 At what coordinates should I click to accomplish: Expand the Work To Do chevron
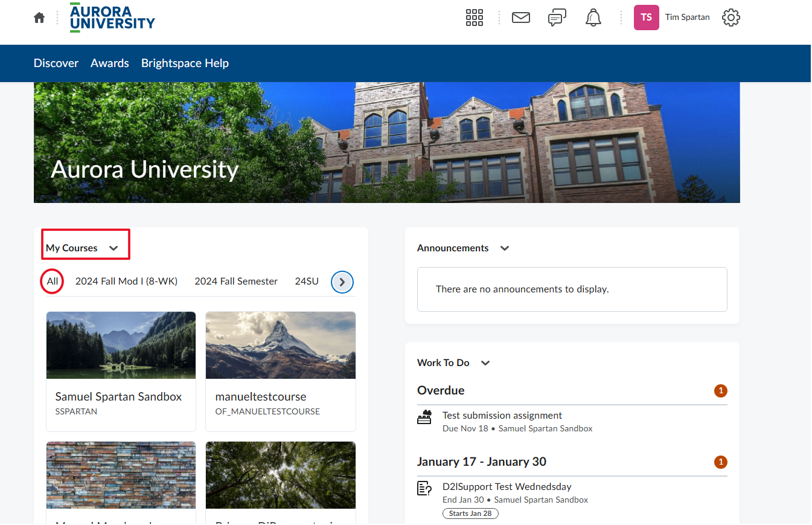(485, 363)
